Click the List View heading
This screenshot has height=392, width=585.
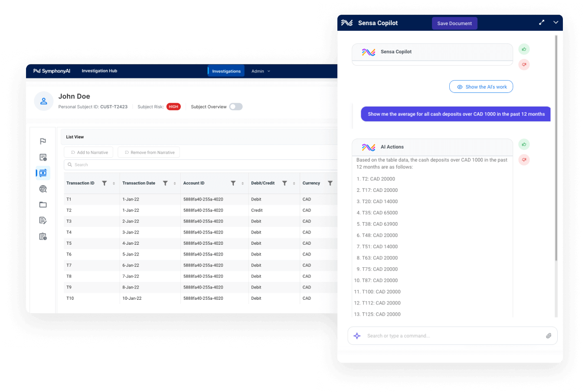pos(75,137)
